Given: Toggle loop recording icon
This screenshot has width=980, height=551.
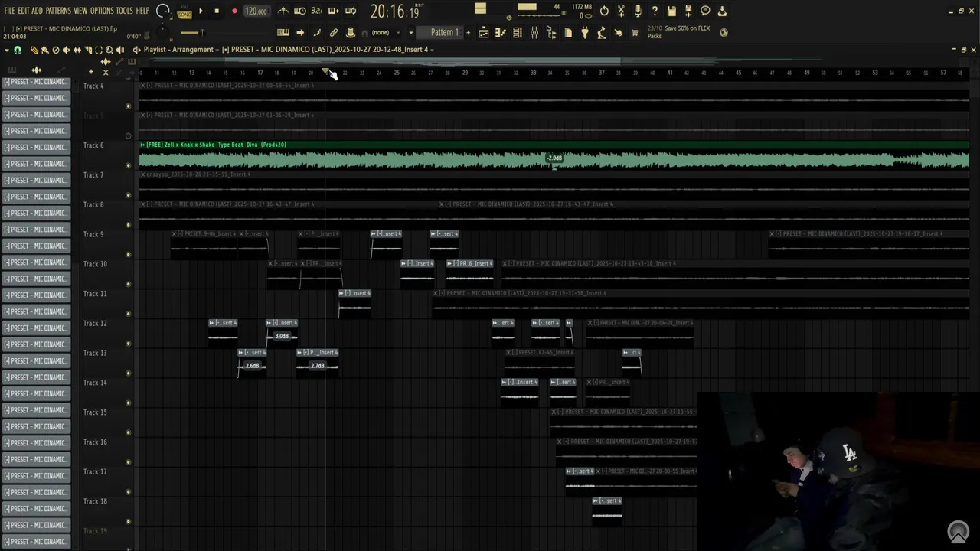Looking at the screenshot, I should click(351, 11).
